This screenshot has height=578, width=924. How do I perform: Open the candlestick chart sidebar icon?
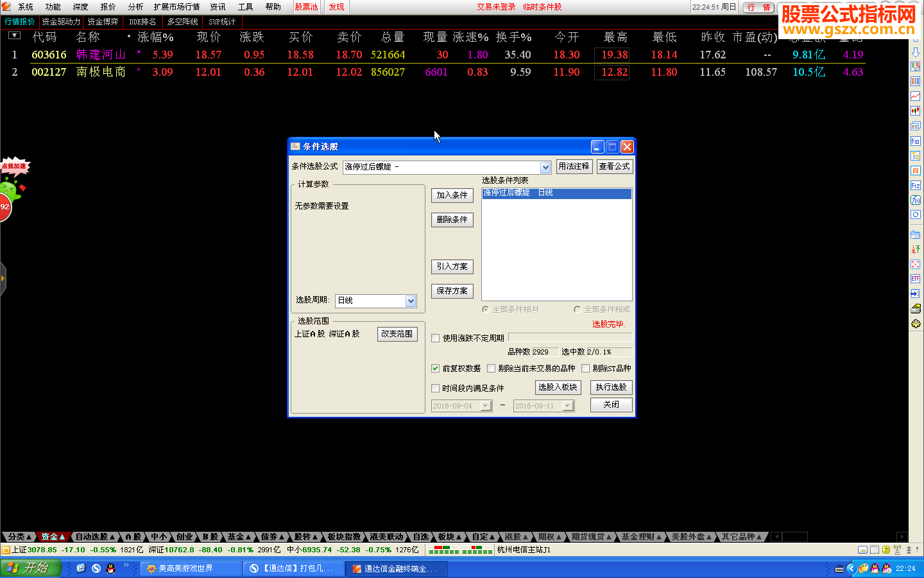pyautogui.click(x=916, y=111)
